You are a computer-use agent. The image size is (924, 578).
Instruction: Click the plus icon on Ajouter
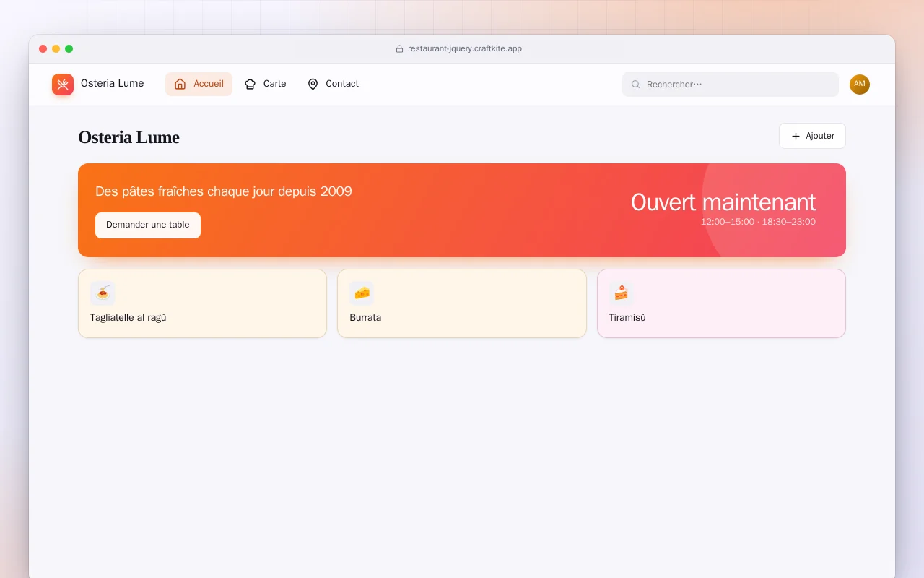[796, 136]
